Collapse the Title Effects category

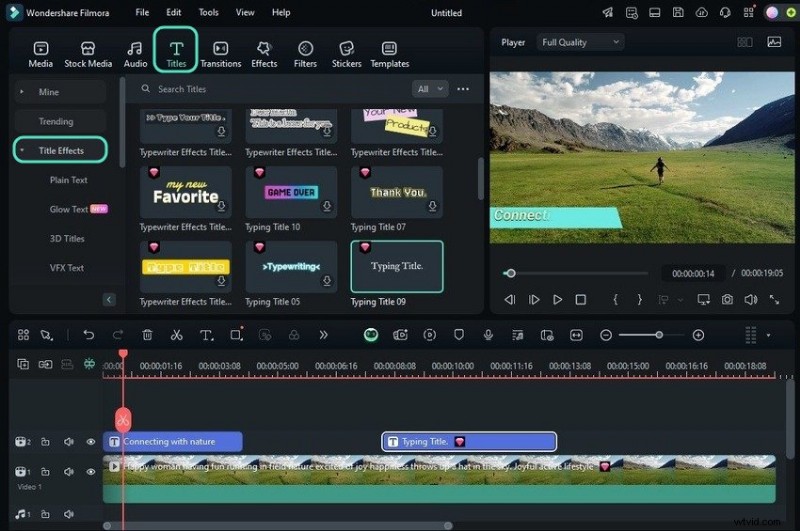(x=22, y=150)
